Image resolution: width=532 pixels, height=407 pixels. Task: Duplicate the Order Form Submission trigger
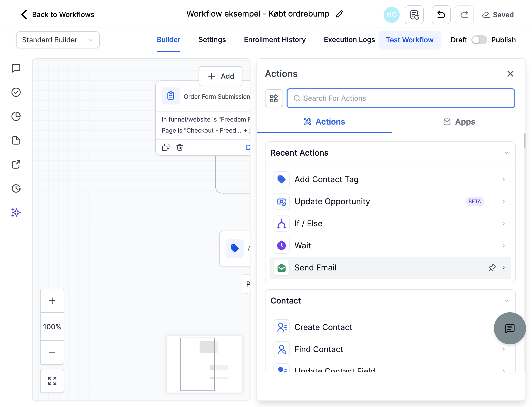coord(166,147)
